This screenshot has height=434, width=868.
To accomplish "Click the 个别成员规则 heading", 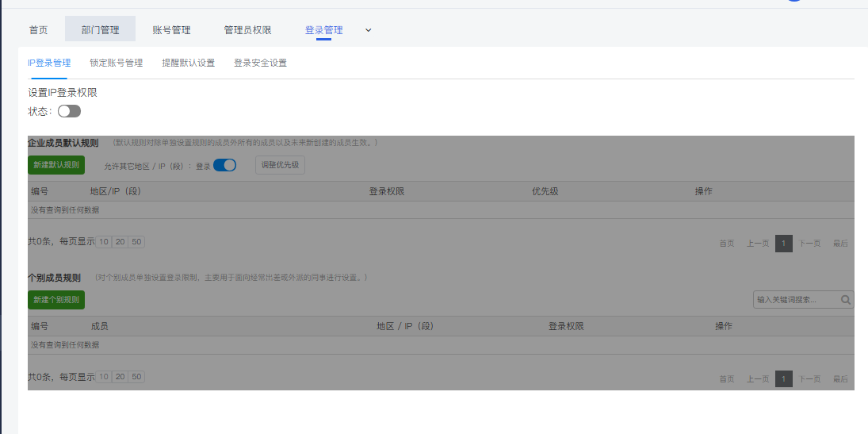I will tap(54, 278).
